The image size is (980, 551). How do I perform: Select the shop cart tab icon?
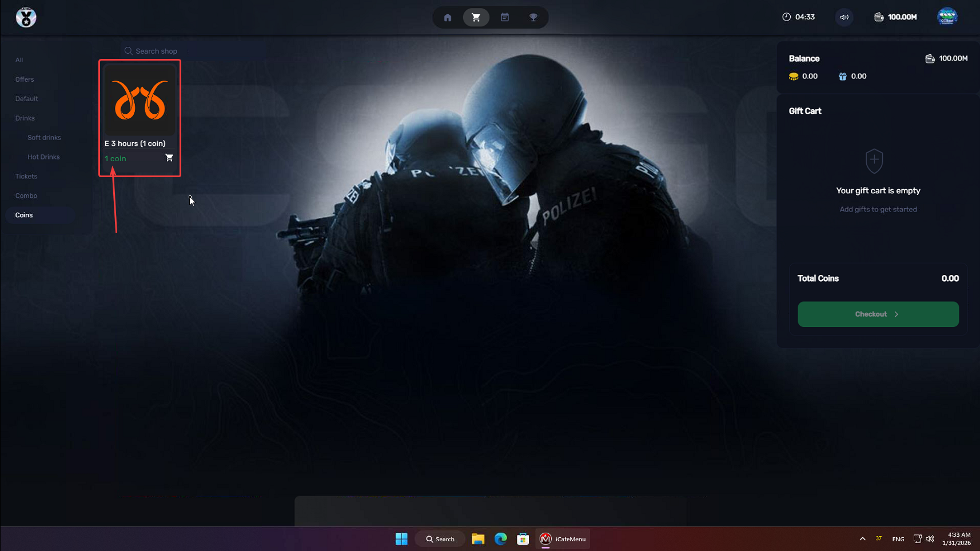[476, 17]
